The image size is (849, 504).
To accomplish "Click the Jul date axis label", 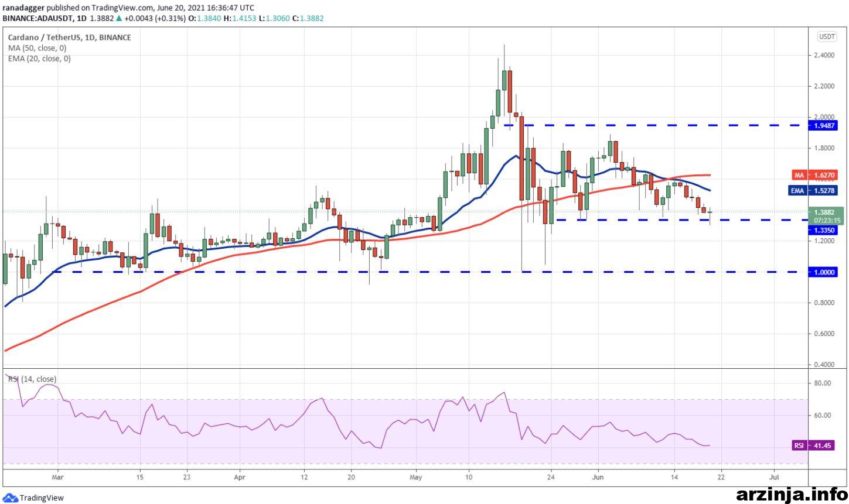I will pyautogui.click(x=774, y=477).
